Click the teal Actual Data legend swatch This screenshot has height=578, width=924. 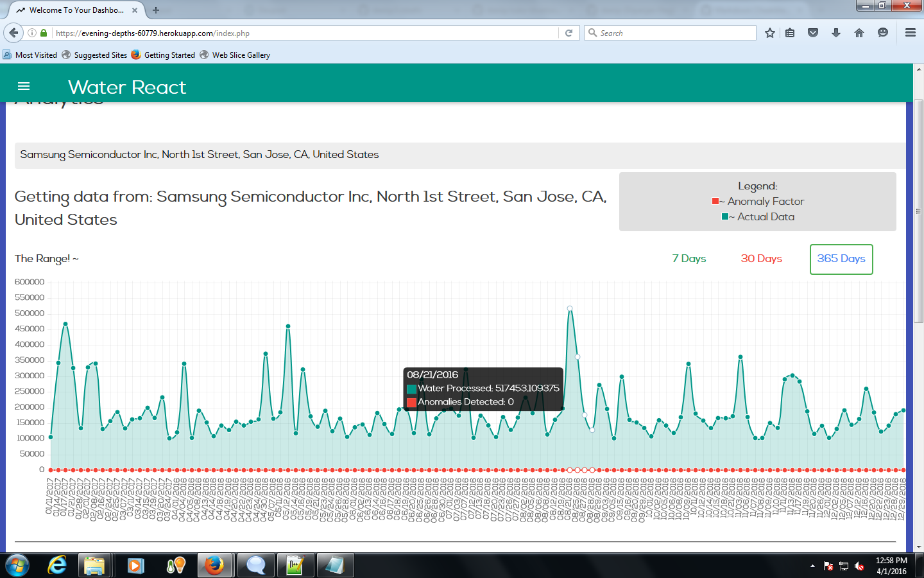coord(725,216)
